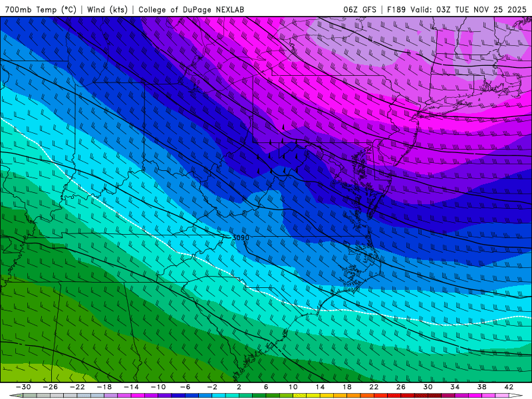Click the "F189" forecast hour text
Viewport: 532px width, 399px height.
396,9
